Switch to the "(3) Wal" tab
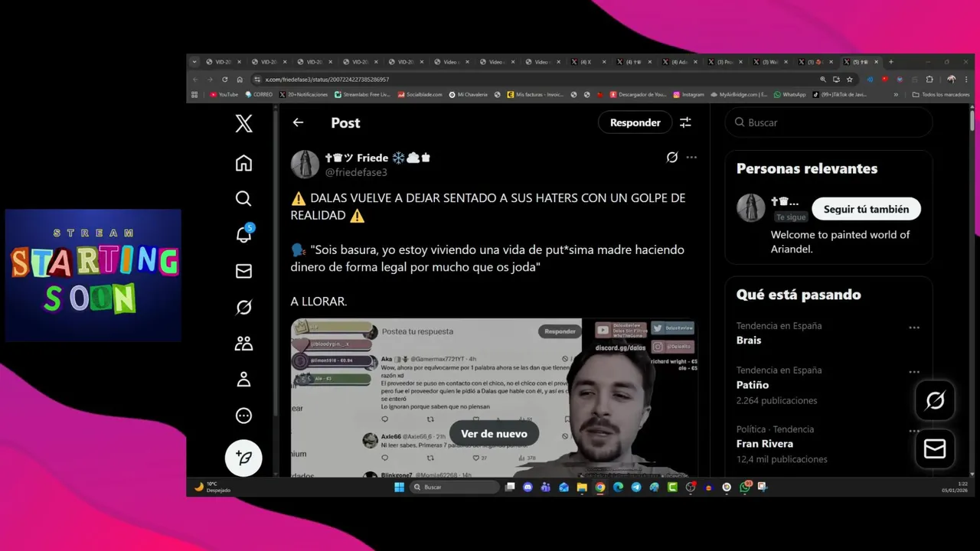 (x=769, y=62)
